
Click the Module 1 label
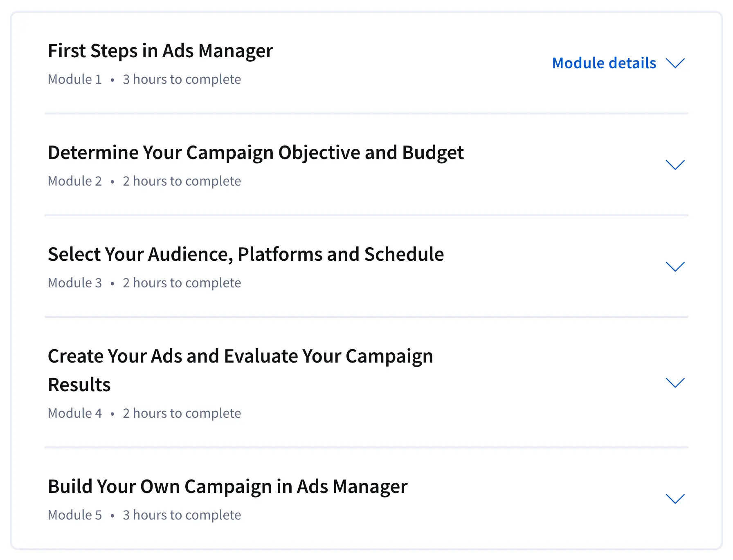tap(75, 79)
